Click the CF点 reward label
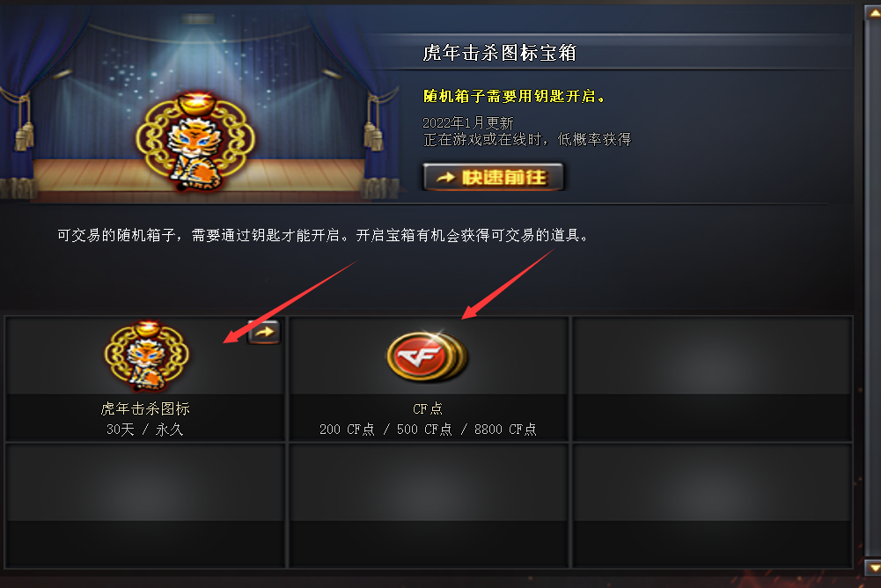The image size is (881, 588). [428, 408]
